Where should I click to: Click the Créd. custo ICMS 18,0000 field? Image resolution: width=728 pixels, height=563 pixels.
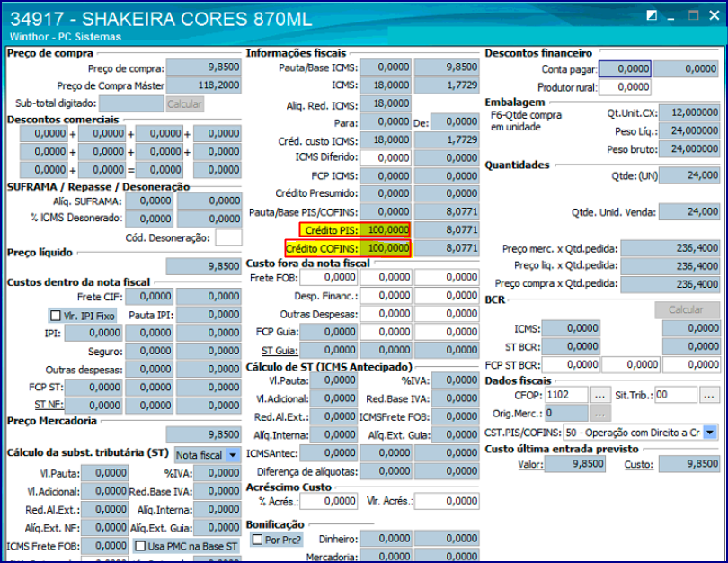tap(386, 139)
